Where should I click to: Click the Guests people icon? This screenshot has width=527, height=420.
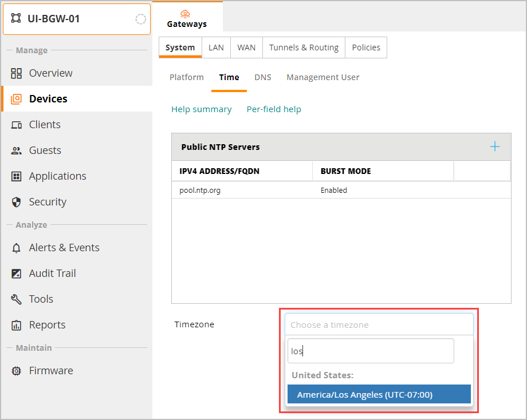[x=17, y=150]
